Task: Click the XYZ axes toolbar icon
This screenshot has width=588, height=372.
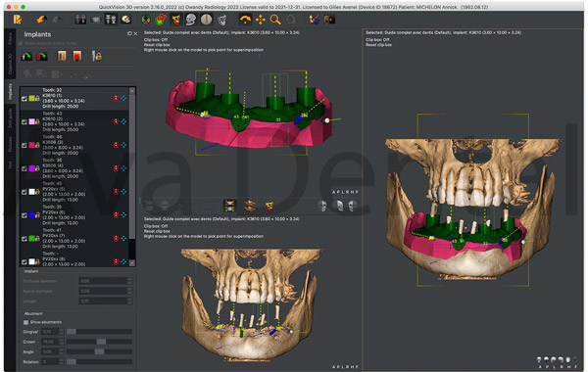Action: (x=314, y=20)
